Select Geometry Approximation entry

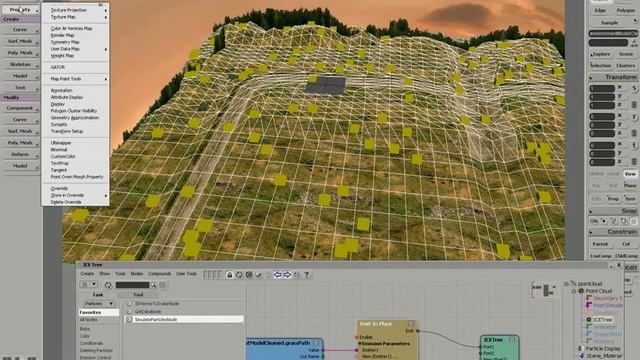pyautogui.click(x=76, y=118)
